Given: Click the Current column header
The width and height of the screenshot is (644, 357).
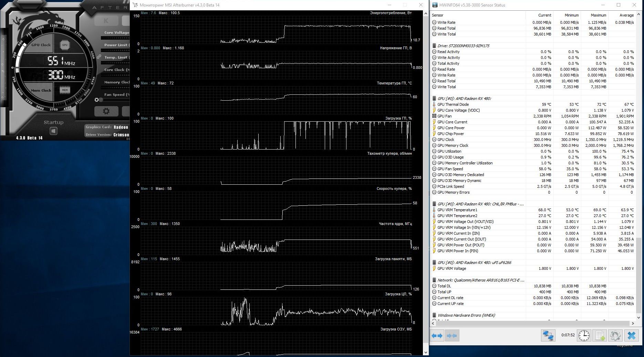Looking at the screenshot, I should [x=539, y=15].
